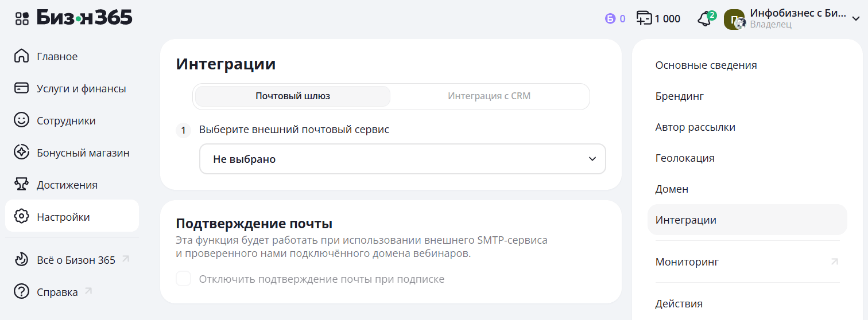Click the webinar seats icon showing 1 000
868x320 pixels.
[645, 18]
